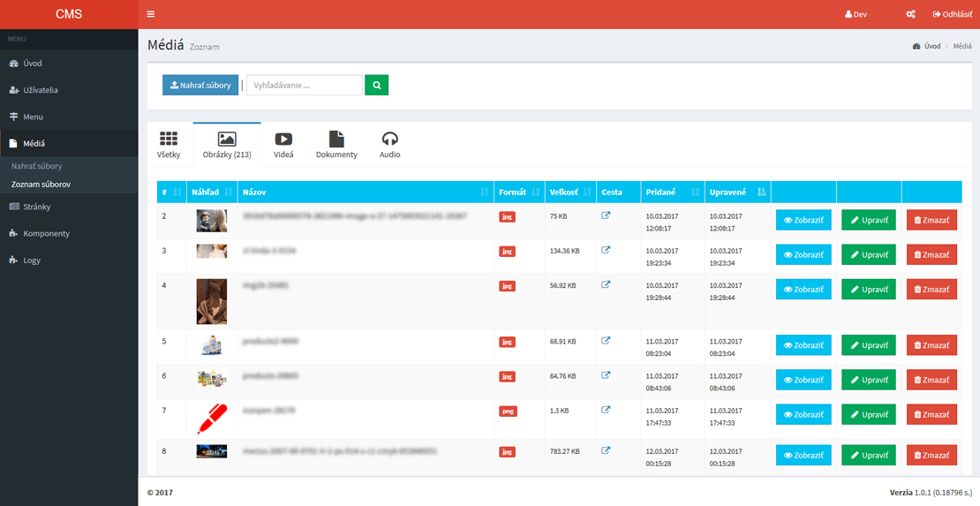
Task: Click the jpg format badge in row 2
Action: tap(508, 217)
